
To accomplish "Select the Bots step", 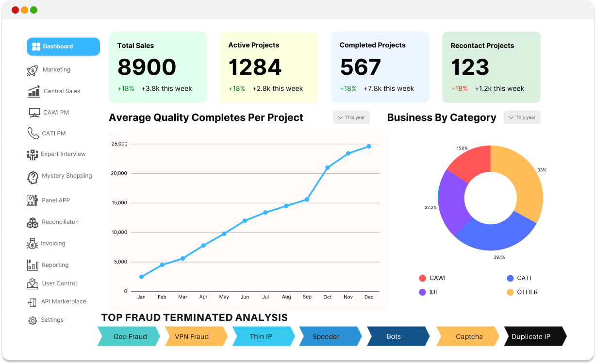I will tap(398, 336).
